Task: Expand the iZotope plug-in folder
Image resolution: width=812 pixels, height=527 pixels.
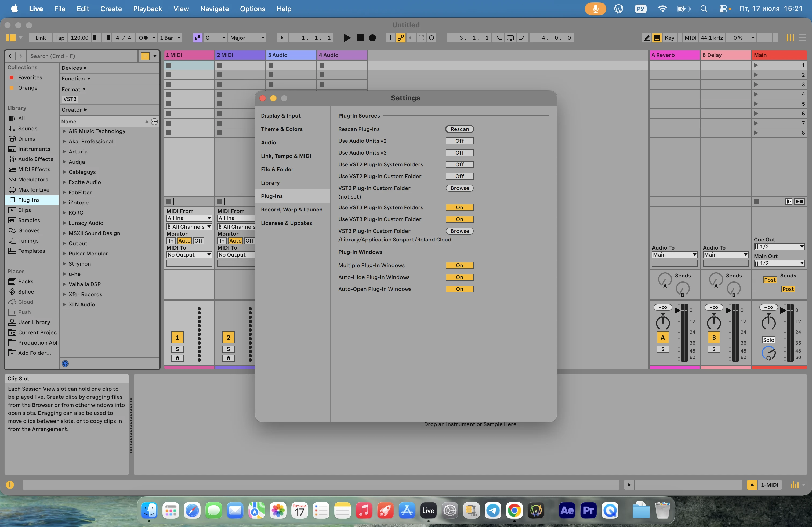Action: coord(64,203)
